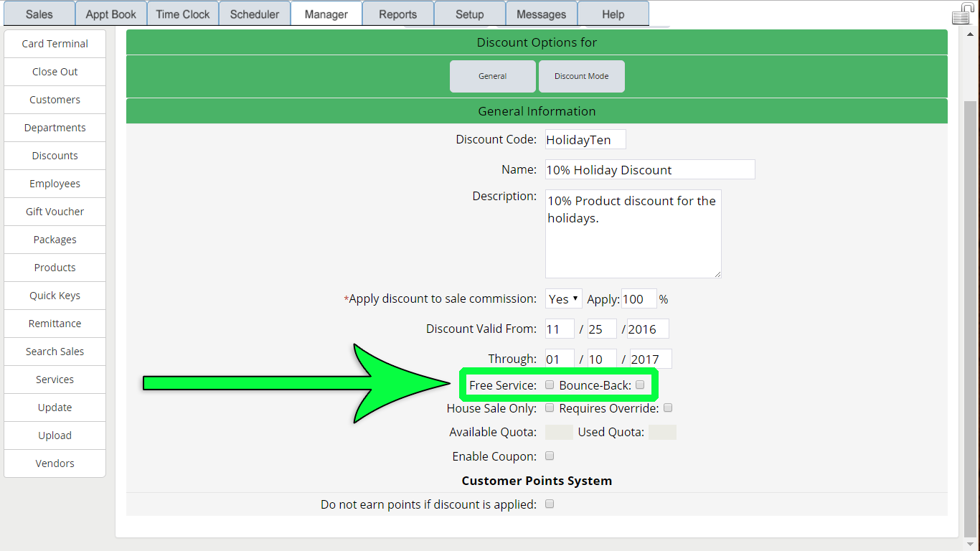Click Through year 2017 field
The height and width of the screenshot is (551, 980).
pyautogui.click(x=651, y=359)
